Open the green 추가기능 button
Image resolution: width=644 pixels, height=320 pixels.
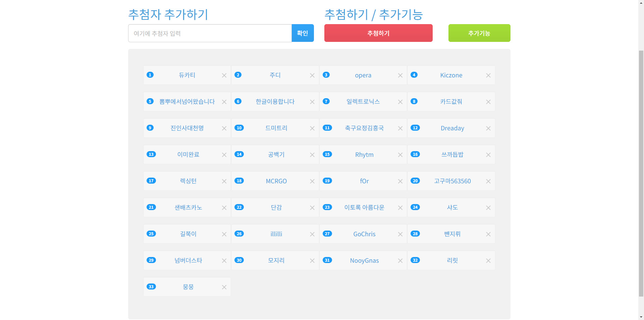[479, 33]
